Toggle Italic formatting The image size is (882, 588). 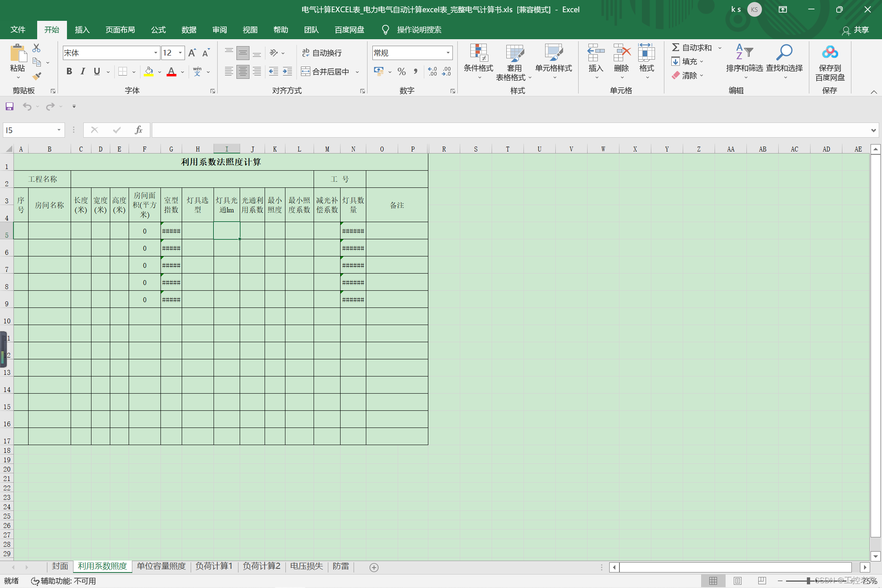coord(83,72)
